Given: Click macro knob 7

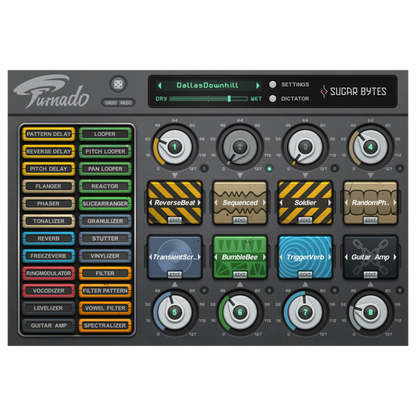Looking at the screenshot, I should coord(305,312).
